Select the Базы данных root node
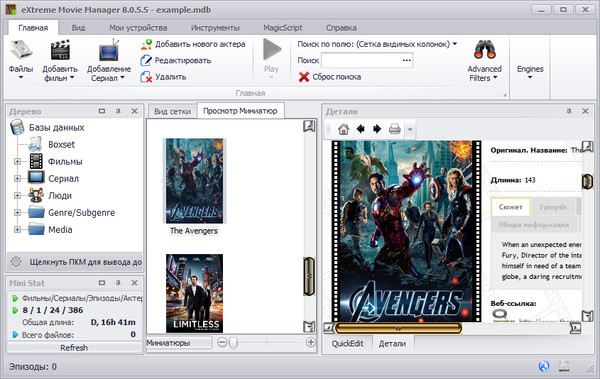Image resolution: width=600 pixels, height=379 pixels. point(56,127)
